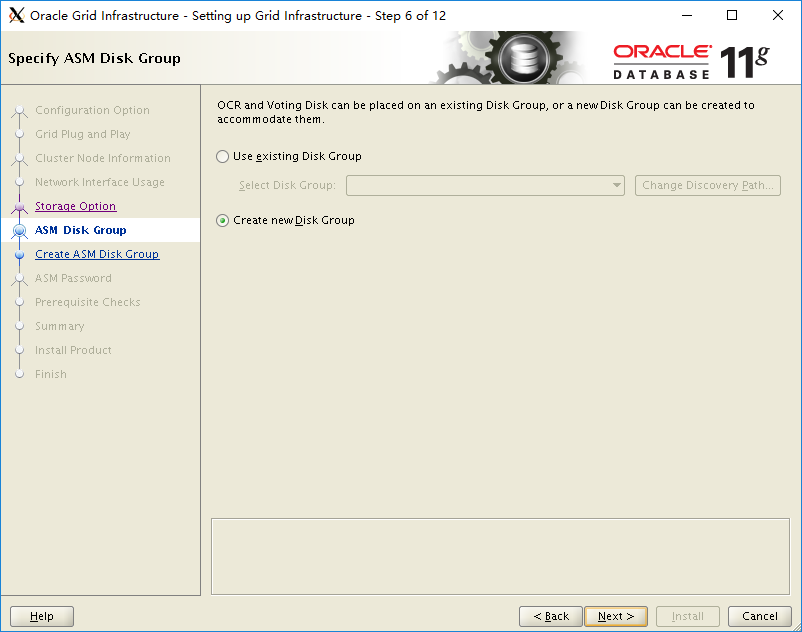
Task: Go Back to previous step
Action: coord(550,616)
